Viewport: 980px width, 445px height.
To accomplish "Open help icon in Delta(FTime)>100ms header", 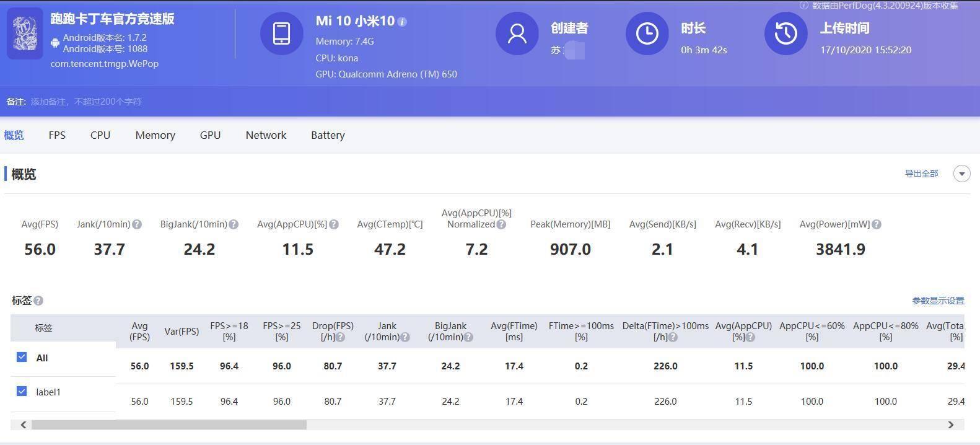I will coord(673,337).
